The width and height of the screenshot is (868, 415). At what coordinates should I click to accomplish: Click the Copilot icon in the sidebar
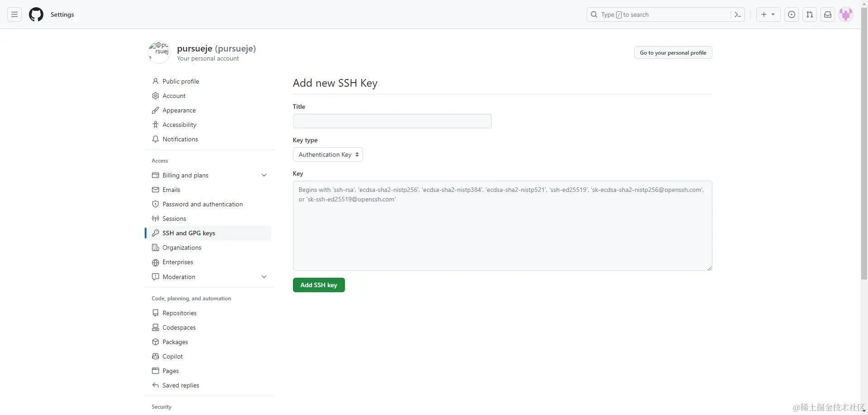pos(156,356)
